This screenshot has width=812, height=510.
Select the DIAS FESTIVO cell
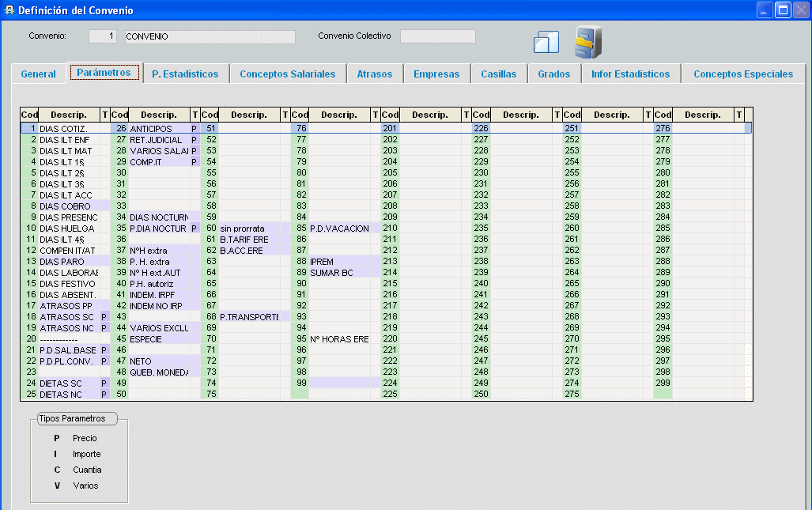pos(70,284)
